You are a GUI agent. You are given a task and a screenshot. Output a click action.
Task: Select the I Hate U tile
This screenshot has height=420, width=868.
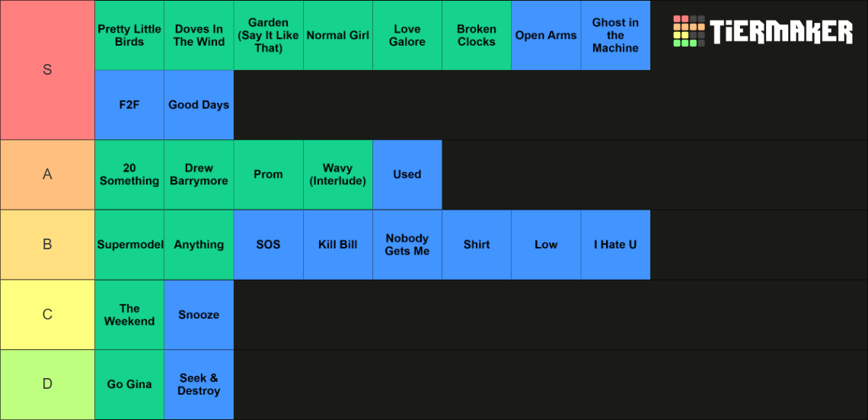[615, 245]
